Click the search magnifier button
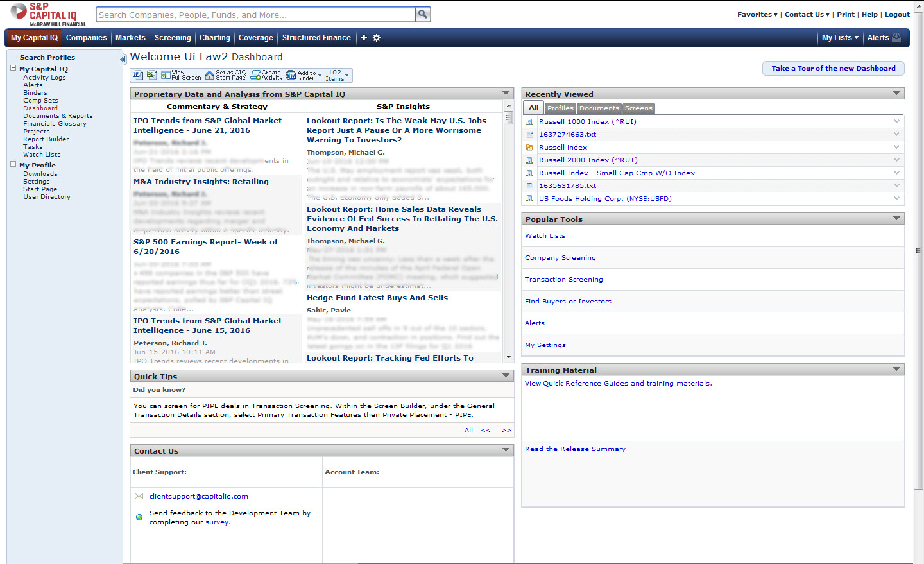The image size is (924, 564). point(423,14)
